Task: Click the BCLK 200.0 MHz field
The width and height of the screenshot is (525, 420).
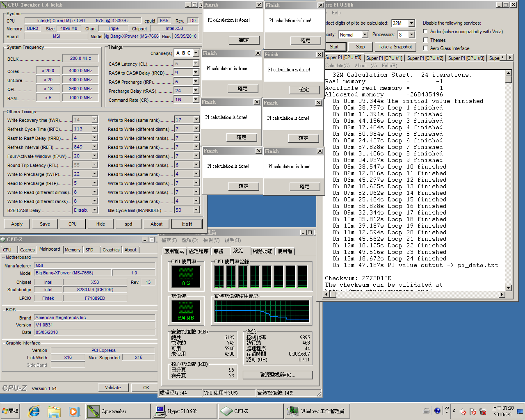Action: pyautogui.click(x=81, y=58)
